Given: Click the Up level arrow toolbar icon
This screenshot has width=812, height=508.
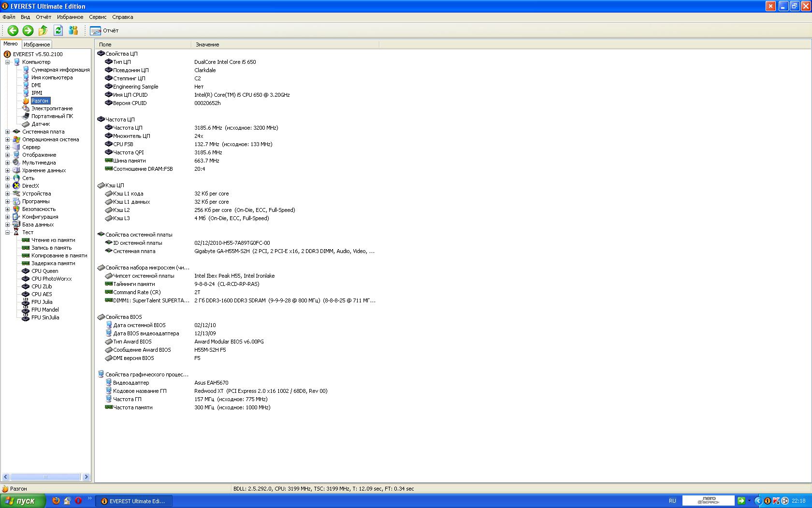Looking at the screenshot, I should coord(43,30).
